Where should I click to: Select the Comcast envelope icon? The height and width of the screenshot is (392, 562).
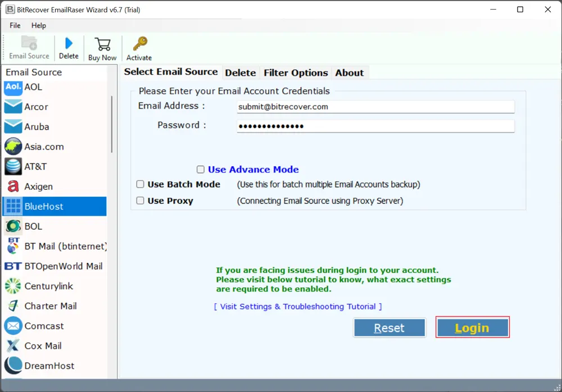point(13,326)
